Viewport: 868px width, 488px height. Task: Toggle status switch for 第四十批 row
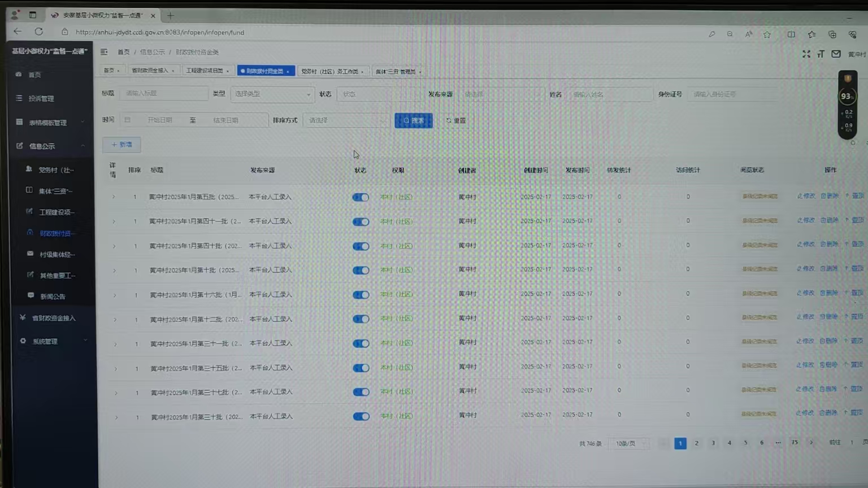(361, 246)
